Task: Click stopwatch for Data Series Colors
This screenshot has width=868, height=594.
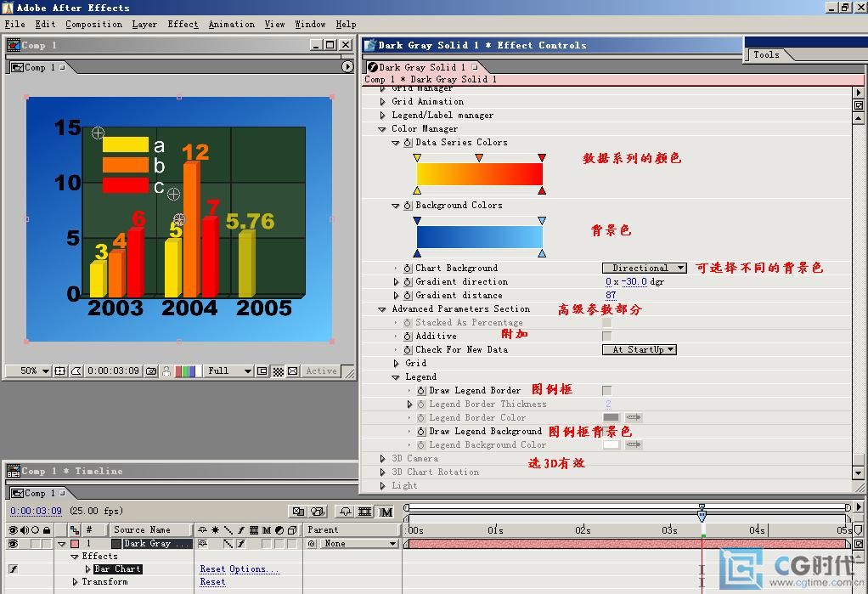Action: (x=408, y=143)
